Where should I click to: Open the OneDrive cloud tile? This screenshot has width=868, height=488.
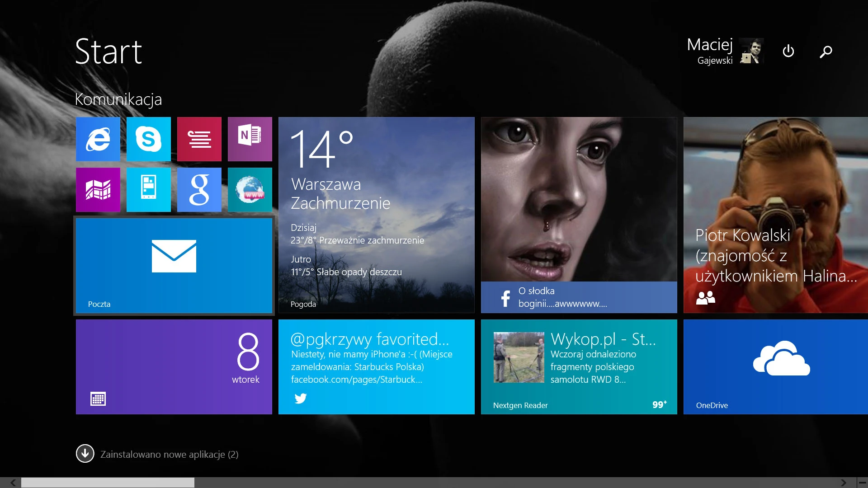(x=776, y=367)
